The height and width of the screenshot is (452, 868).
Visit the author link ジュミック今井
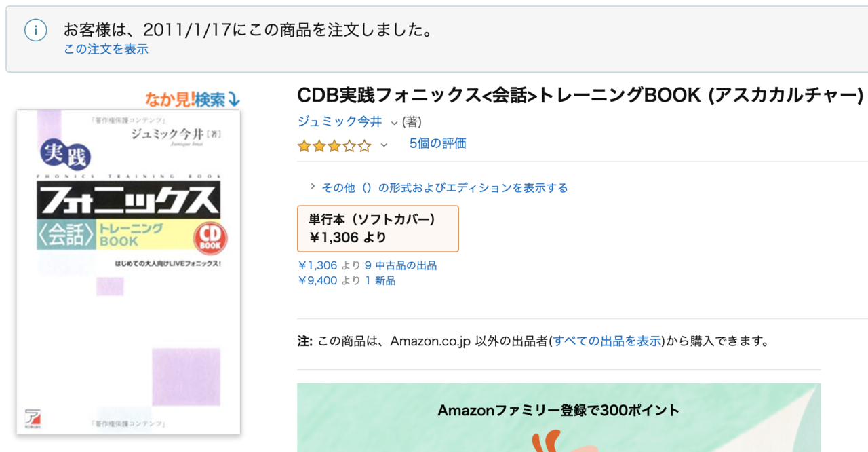(x=340, y=121)
